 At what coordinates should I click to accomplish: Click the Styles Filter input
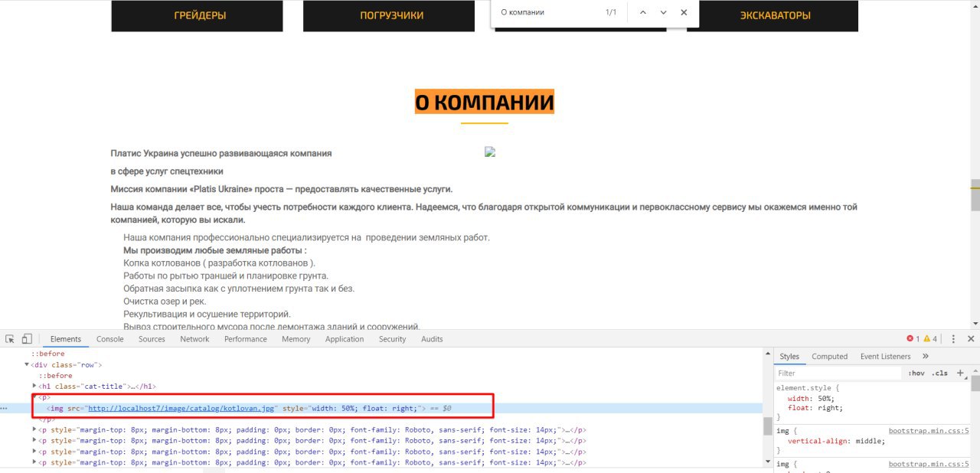coord(838,374)
